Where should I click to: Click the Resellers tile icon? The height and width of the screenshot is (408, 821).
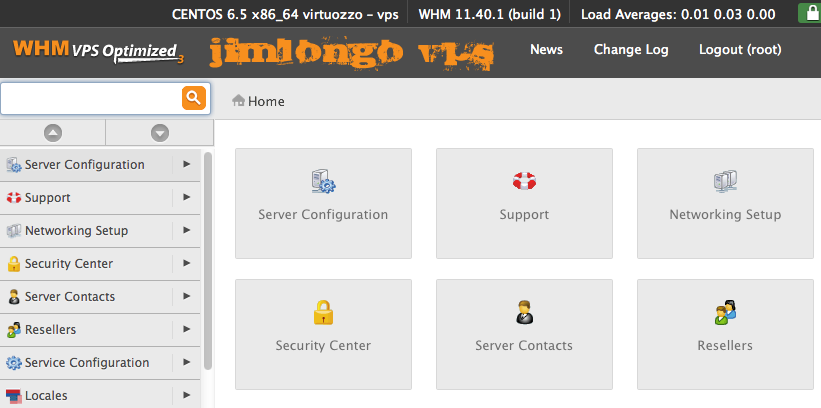tap(725, 312)
